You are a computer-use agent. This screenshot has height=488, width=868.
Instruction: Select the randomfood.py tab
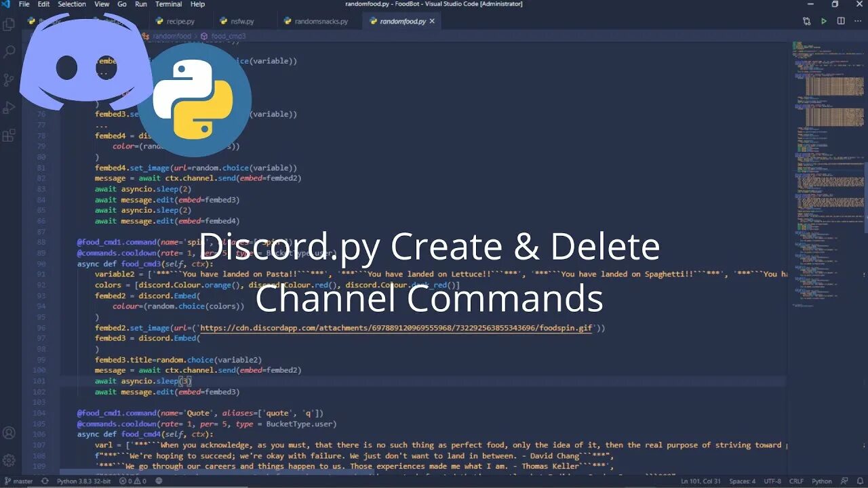[x=402, y=21]
